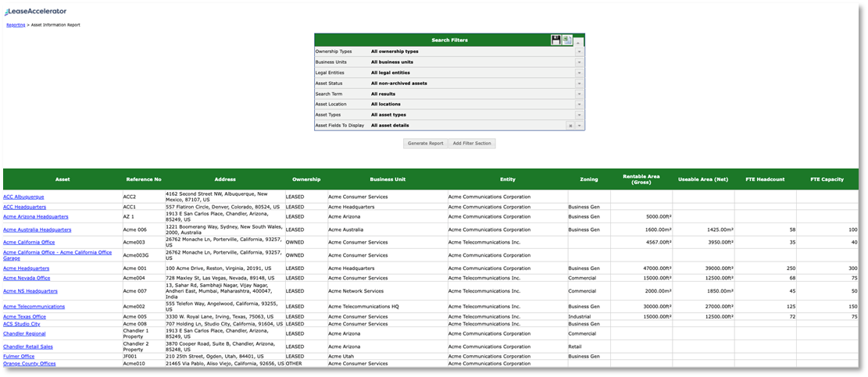
Task: Open the Orange County Offices asset link
Action: coord(30,364)
